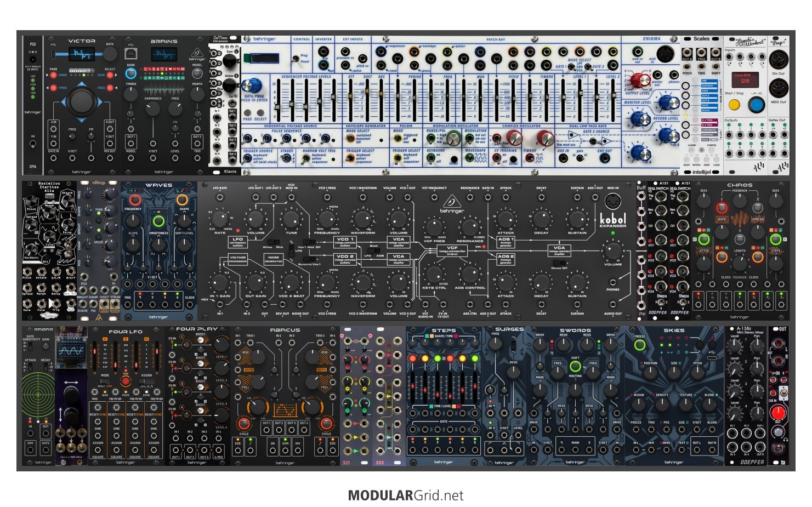The width and height of the screenshot is (812, 507).
Task: Click the Brains USB port icon
Action: 131,54
